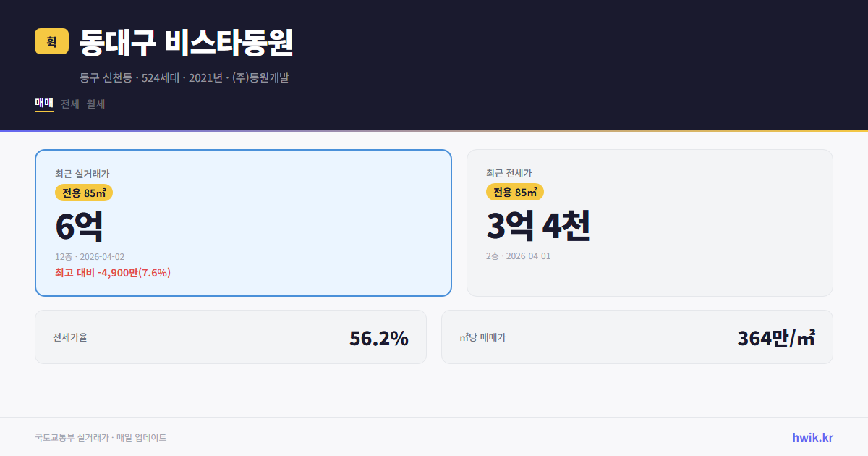This screenshot has width=868, height=456.
Task: Switch to the 월세 tab
Action: 95,104
